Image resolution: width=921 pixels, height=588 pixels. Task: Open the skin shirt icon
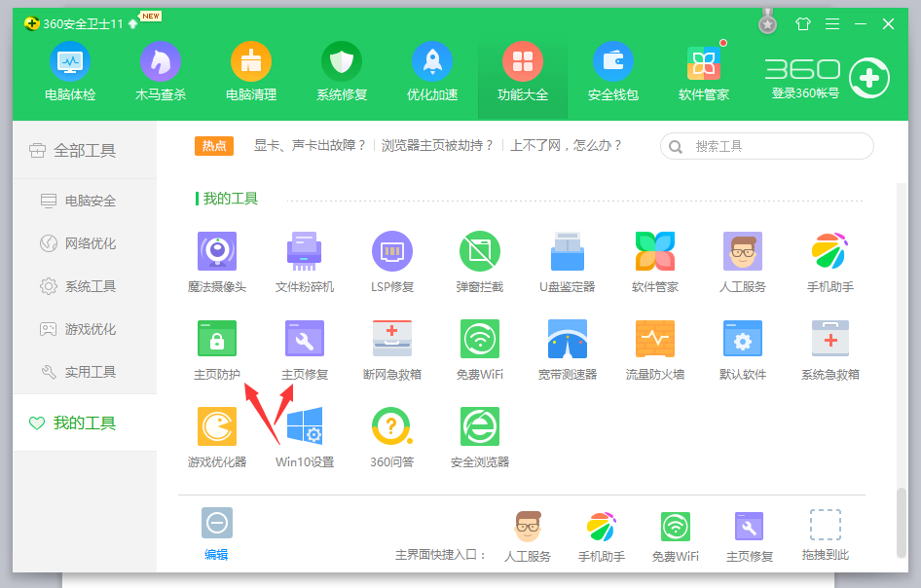click(x=803, y=23)
